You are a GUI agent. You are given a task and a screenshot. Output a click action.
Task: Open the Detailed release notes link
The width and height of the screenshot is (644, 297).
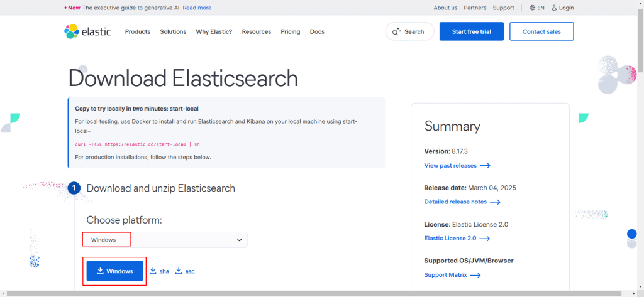coord(455,202)
